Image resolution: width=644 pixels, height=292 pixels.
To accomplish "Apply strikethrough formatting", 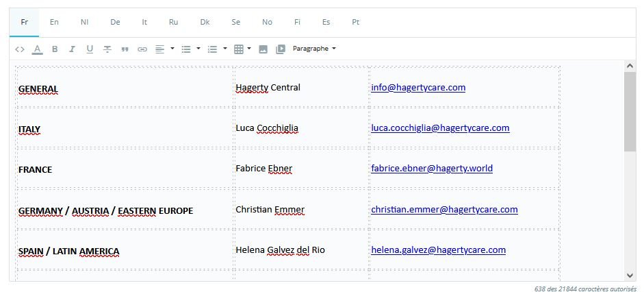I will pos(107,49).
